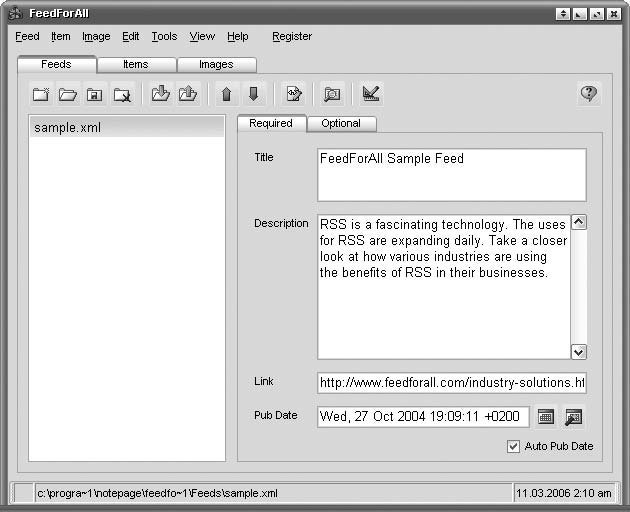Move the feed down with the down arrow
Image resolution: width=630 pixels, height=512 pixels.
[253, 94]
